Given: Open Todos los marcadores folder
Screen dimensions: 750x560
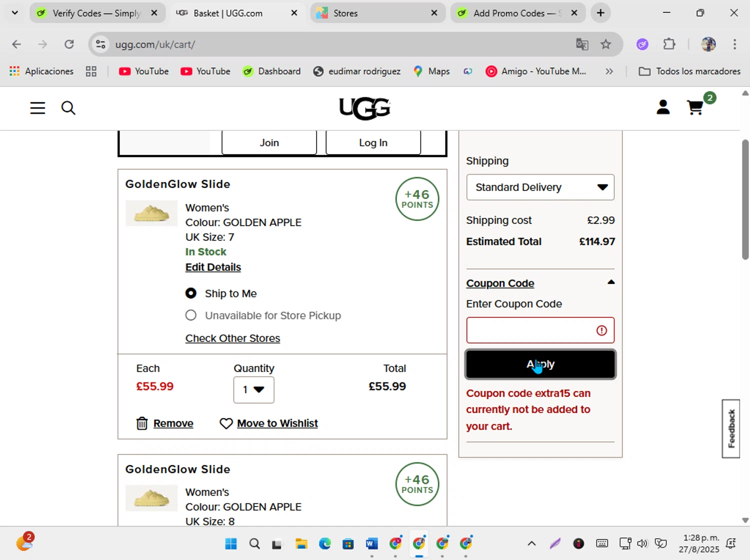Looking at the screenshot, I should 689,71.
